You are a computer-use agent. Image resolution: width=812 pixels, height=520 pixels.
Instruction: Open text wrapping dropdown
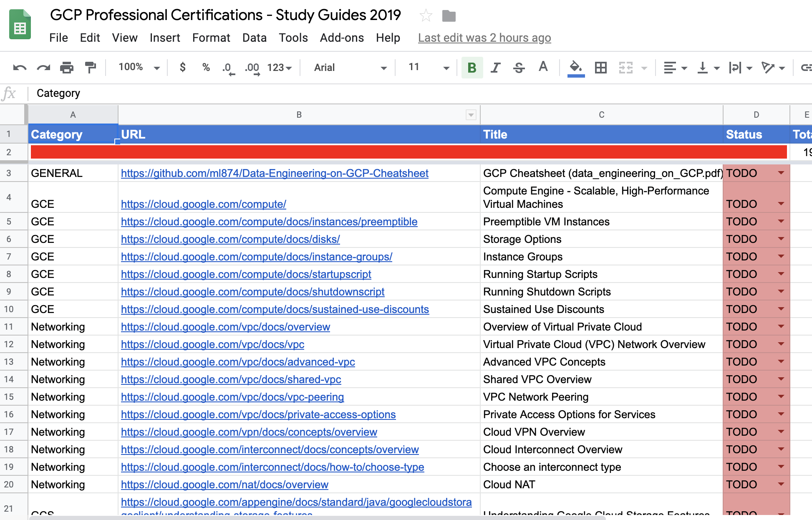click(x=740, y=68)
